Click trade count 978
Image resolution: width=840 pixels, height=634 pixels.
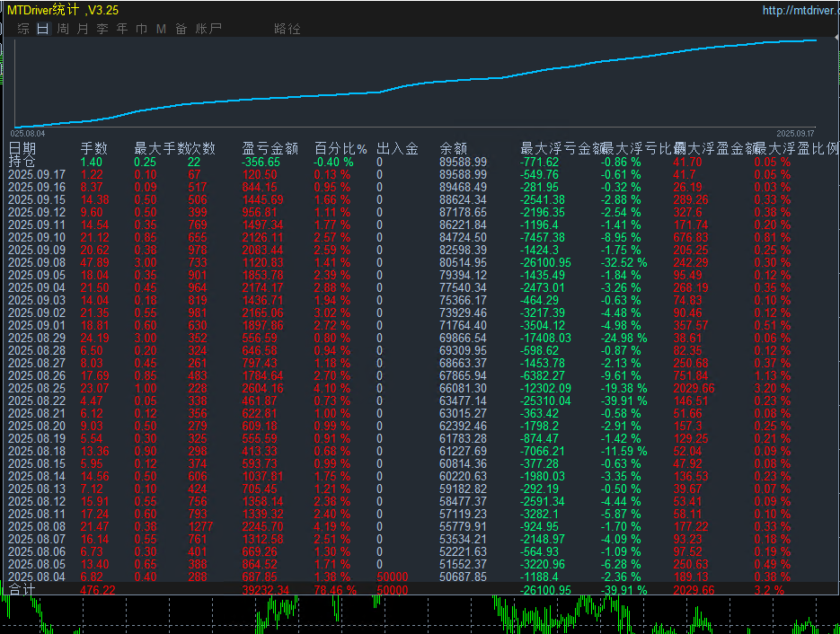[x=197, y=250]
